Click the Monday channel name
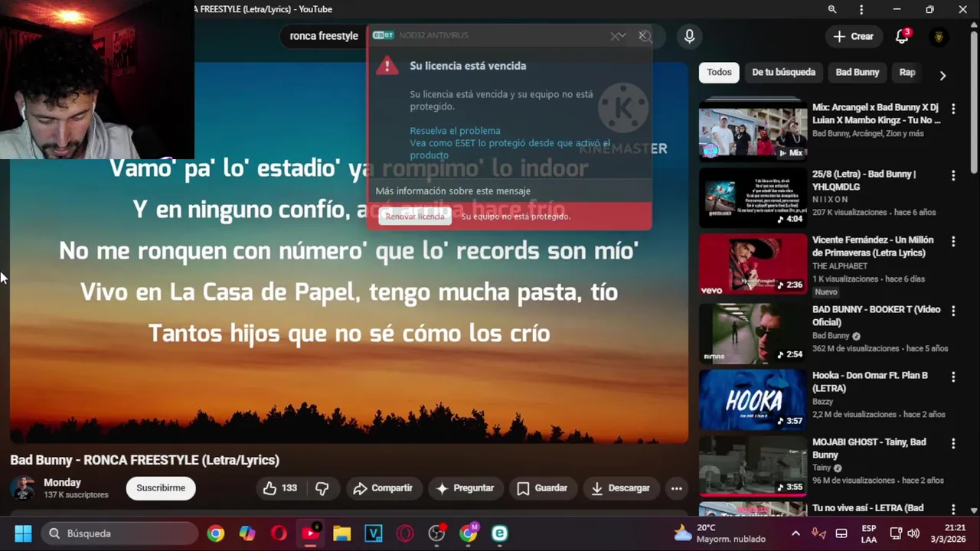The height and width of the screenshot is (551, 980). coord(62,483)
